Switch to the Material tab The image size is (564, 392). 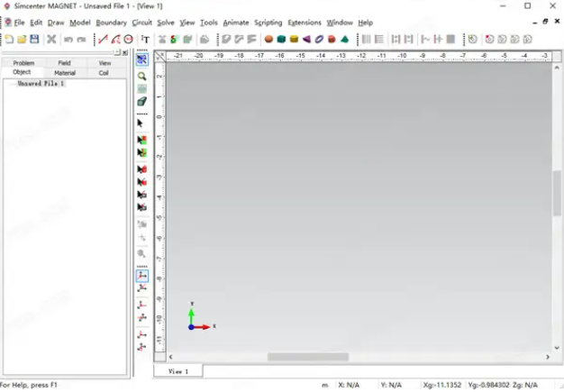65,72
